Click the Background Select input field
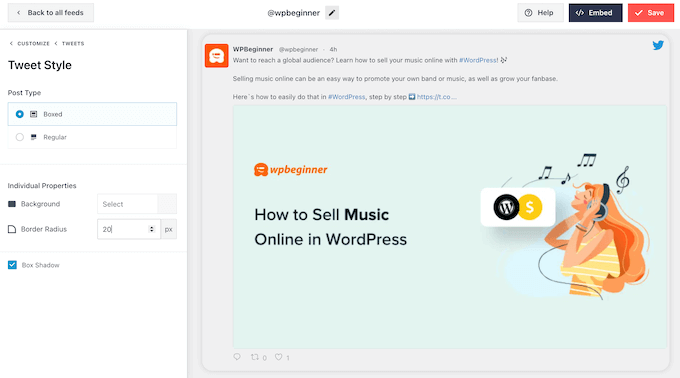Image resolution: width=680 pixels, height=378 pixels. 128,204
